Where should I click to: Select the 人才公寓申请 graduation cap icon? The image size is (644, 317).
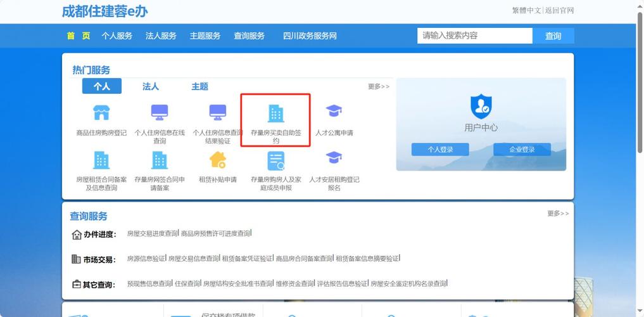pyautogui.click(x=334, y=112)
